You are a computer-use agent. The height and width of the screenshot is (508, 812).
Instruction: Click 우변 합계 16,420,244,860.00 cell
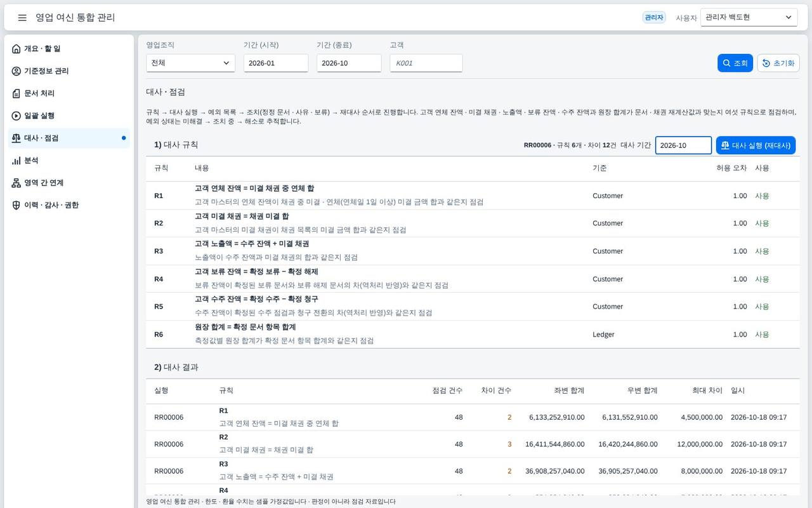click(x=628, y=444)
